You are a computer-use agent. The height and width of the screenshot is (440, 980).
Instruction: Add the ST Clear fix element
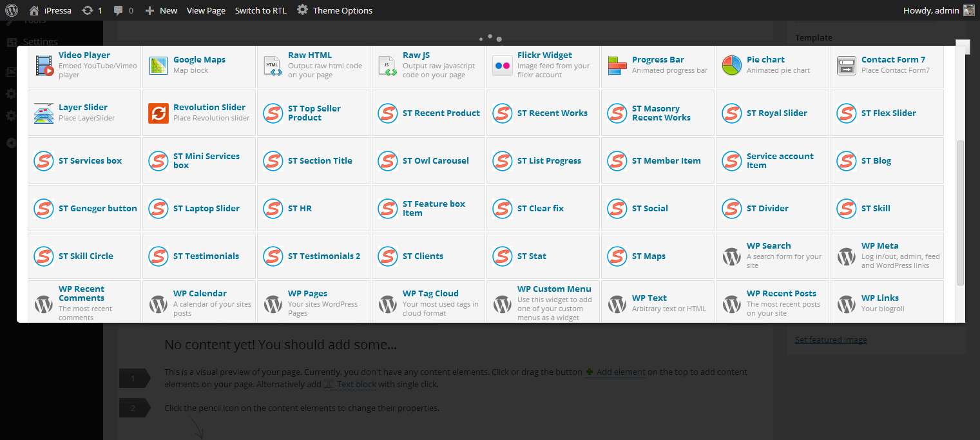click(x=543, y=209)
